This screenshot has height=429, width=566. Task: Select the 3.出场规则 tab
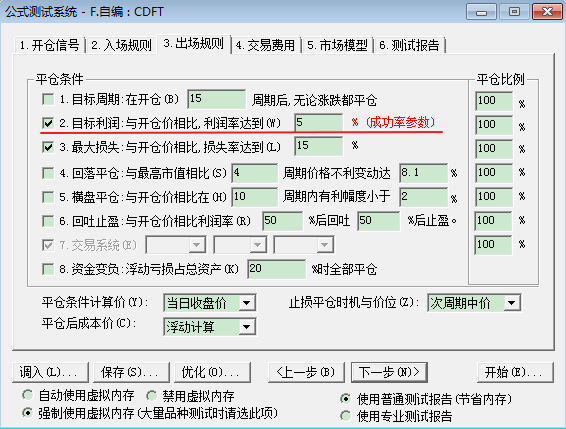[x=194, y=44]
